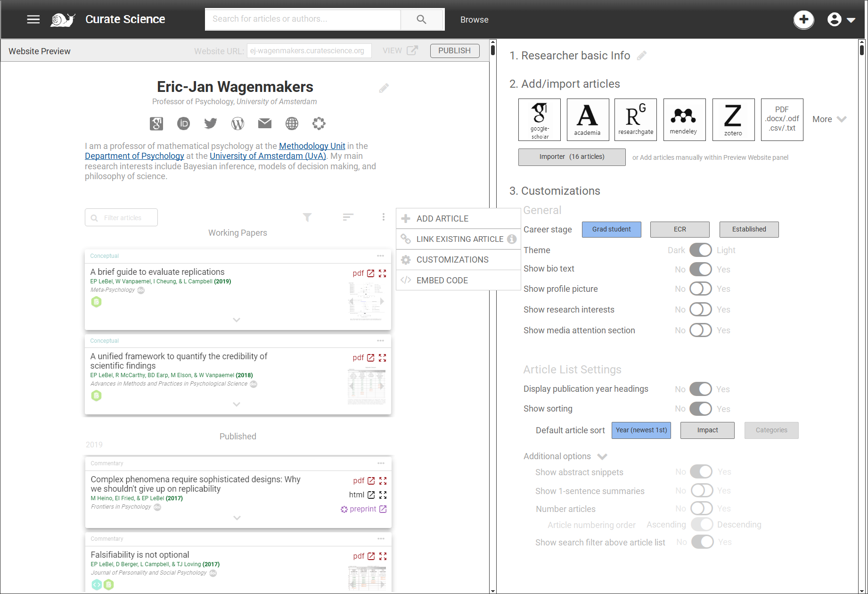Screen dimensions: 868x594
Task: Select LINK EXISTING ARTICLE menu entry
Action: click(459, 239)
